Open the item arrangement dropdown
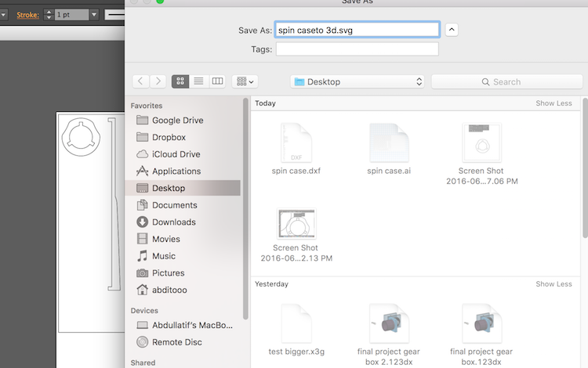 click(245, 81)
